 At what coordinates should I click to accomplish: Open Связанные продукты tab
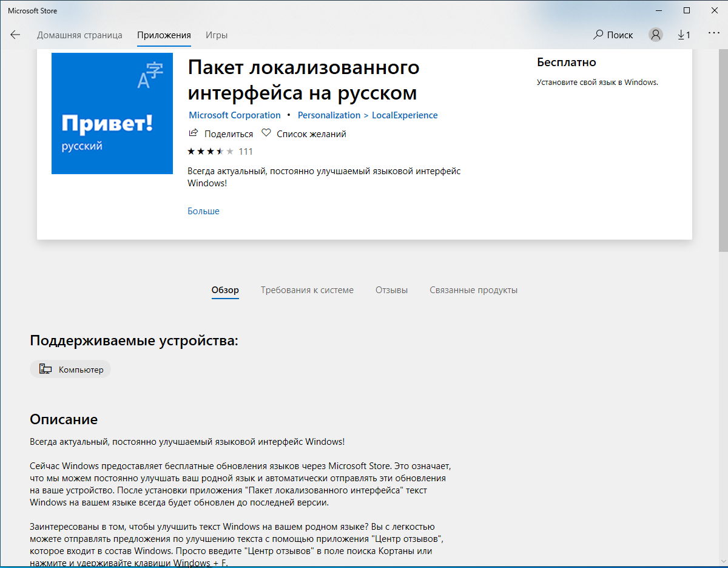tap(474, 290)
